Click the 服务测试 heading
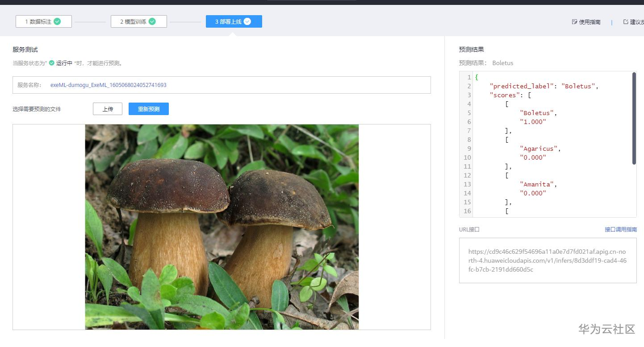This screenshot has height=347, width=644. pyautogui.click(x=25, y=50)
